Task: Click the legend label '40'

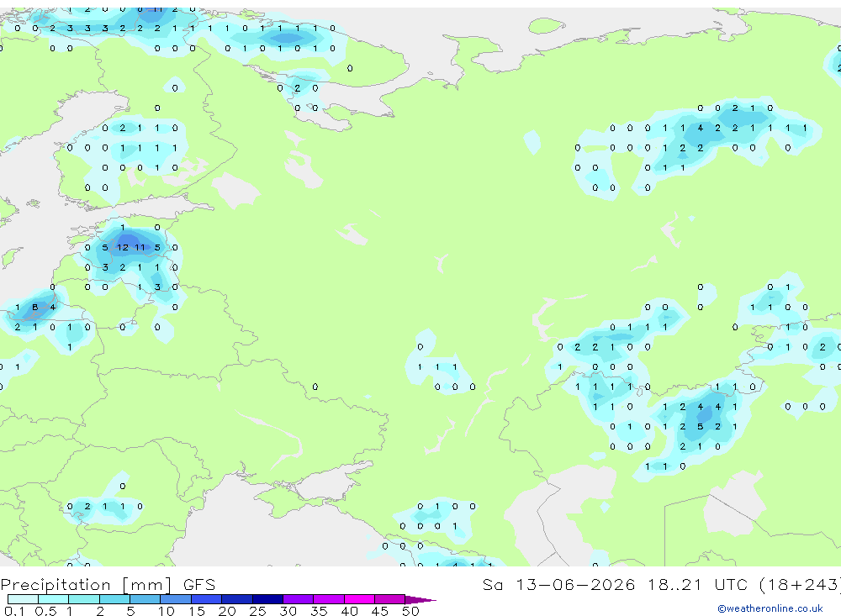Action: [x=349, y=611]
